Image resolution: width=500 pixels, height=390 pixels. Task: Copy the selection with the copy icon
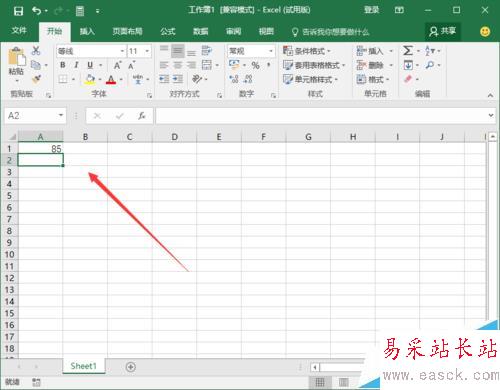pos(36,65)
